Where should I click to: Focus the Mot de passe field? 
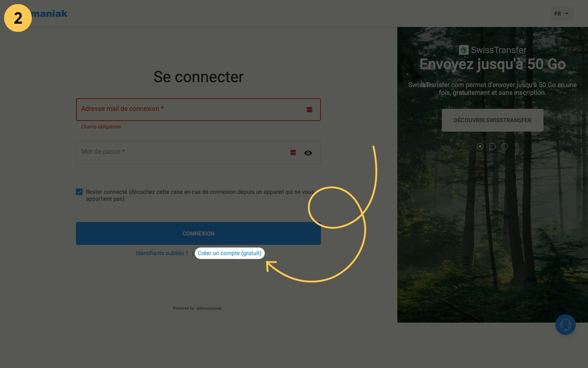point(198,153)
